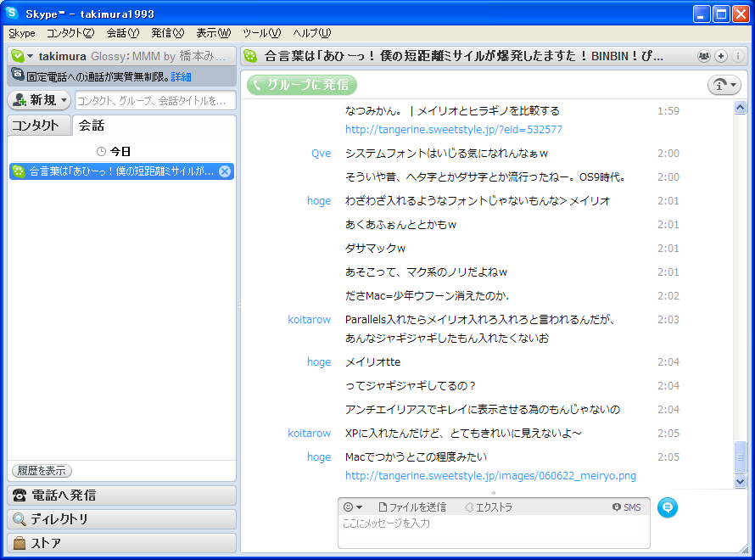Focus the contact search input field
Viewport: 755px width, 560px height.
155,101
